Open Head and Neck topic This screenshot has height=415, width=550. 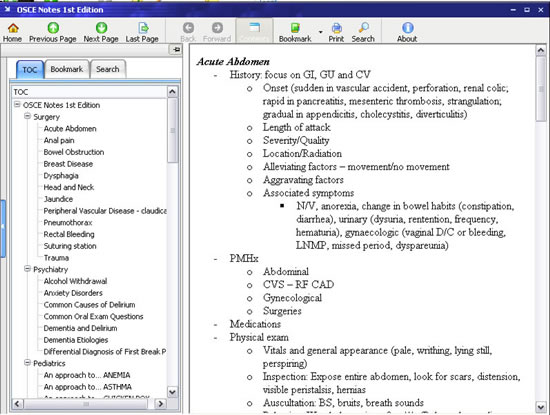tap(69, 187)
